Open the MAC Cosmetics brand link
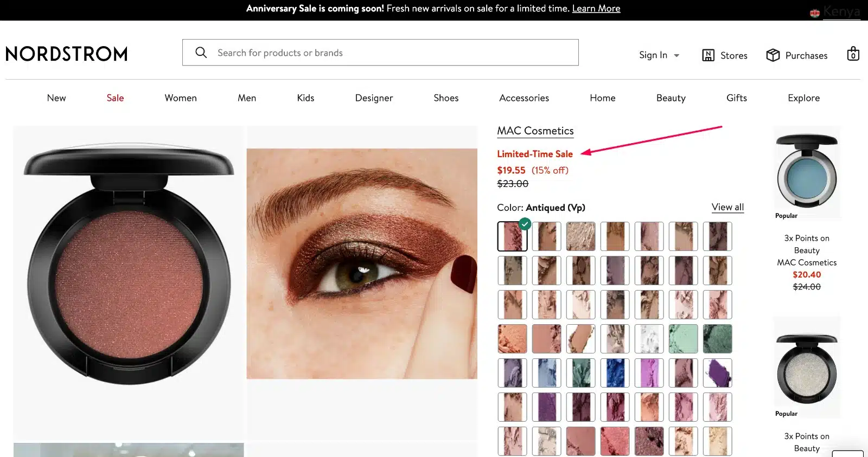 click(x=535, y=131)
